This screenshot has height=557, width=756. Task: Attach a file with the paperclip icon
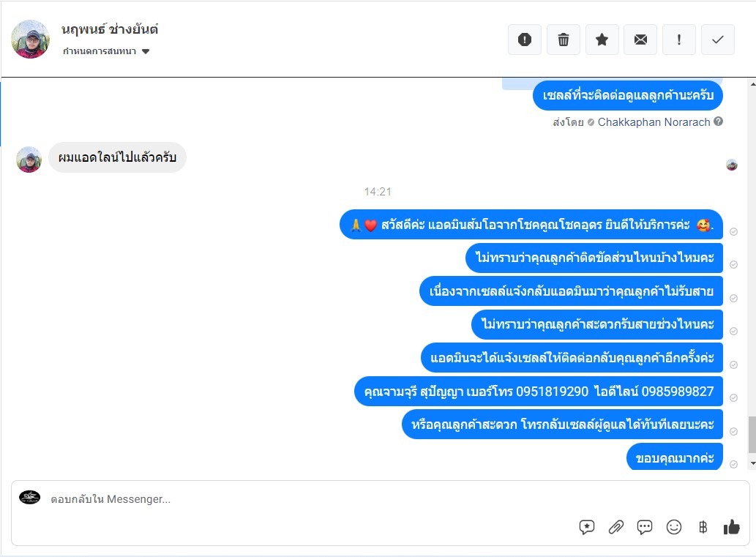[x=615, y=527]
